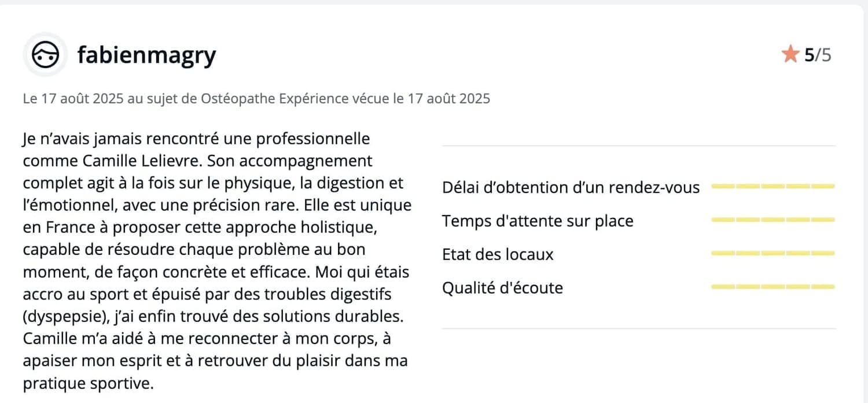Click the last review line ending pratique sportive
This screenshot has width=868, height=403.
(x=89, y=383)
